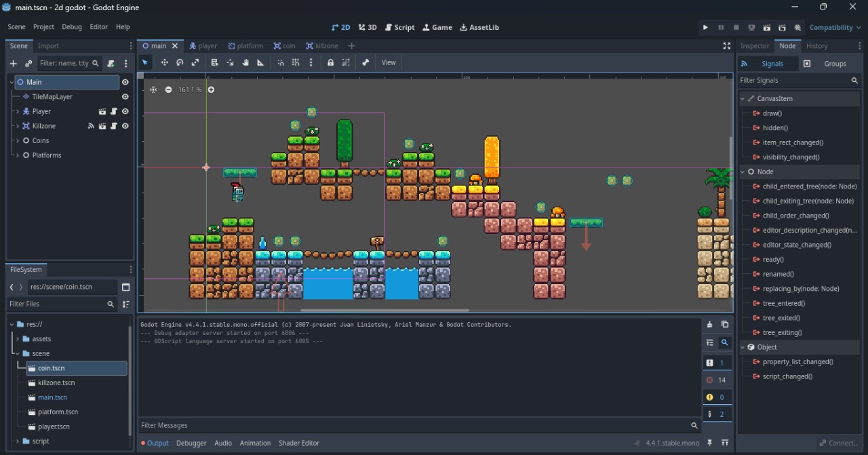
Task: Toggle standard messages filter showing 1
Action: [x=716, y=363]
